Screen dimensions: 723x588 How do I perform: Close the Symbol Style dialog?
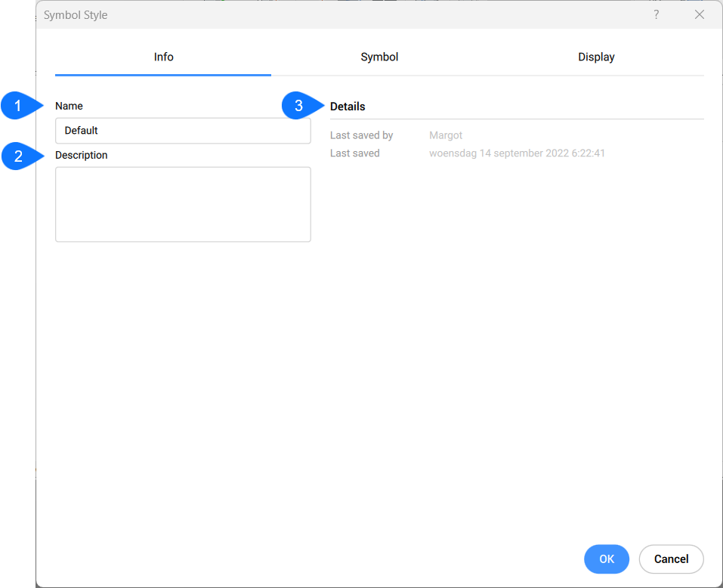(x=699, y=15)
